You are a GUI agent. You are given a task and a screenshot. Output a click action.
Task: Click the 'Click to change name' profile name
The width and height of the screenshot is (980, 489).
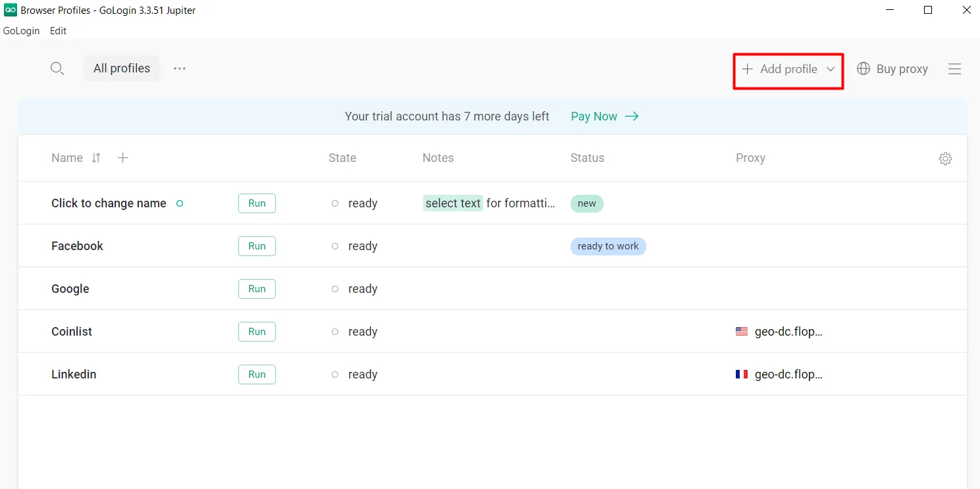pyautogui.click(x=109, y=203)
